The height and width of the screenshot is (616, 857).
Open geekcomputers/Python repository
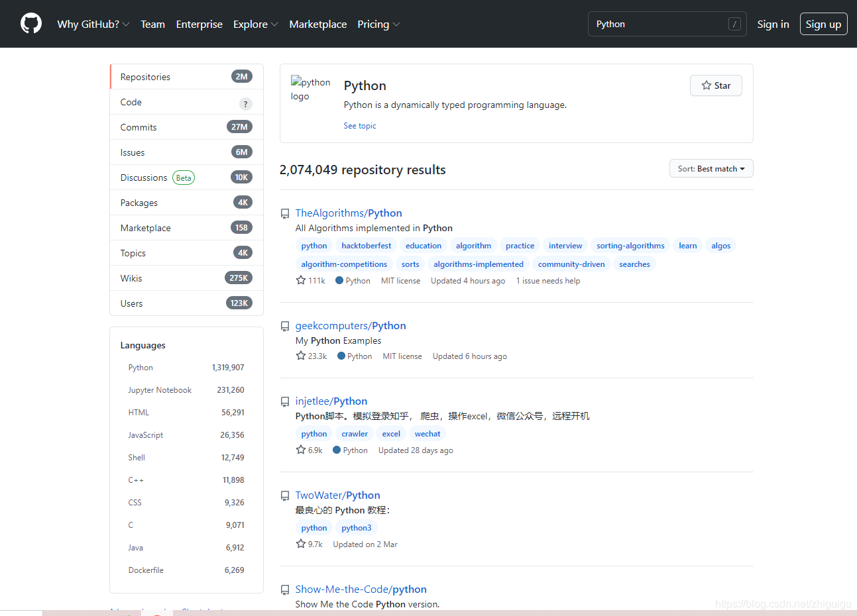tap(351, 326)
